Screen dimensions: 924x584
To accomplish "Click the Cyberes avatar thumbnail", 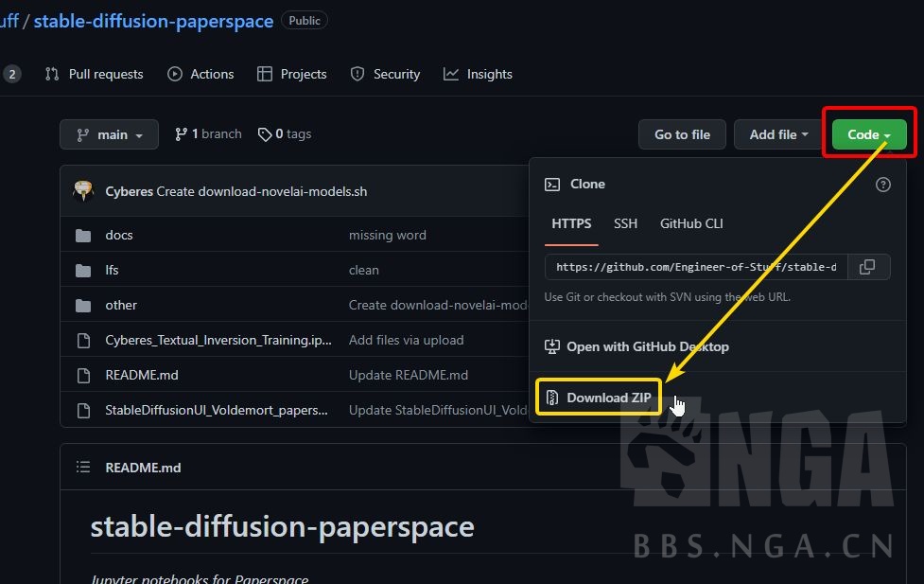I will [83, 190].
